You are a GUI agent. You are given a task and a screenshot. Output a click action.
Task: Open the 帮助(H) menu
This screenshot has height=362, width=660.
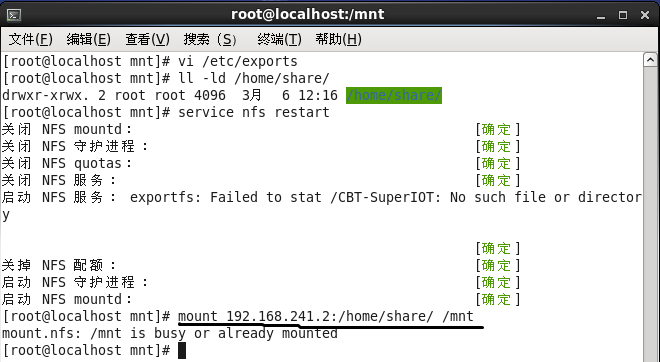coord(338,40)
